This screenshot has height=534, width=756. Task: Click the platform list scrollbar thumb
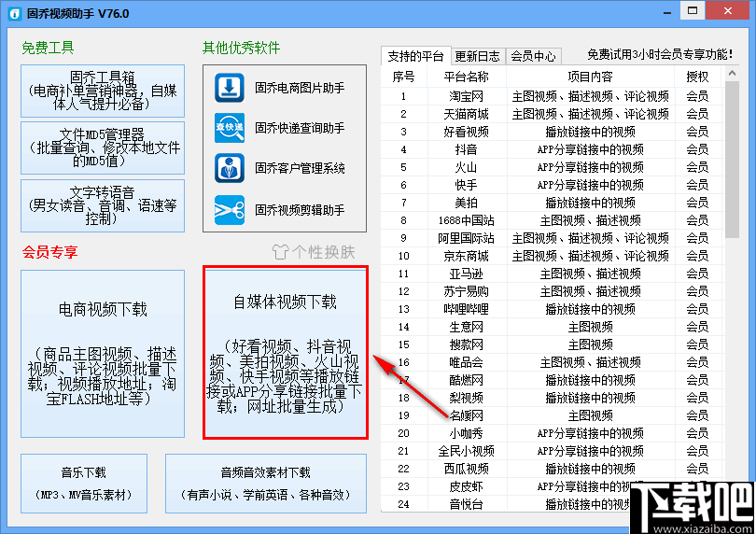[732, 160]
